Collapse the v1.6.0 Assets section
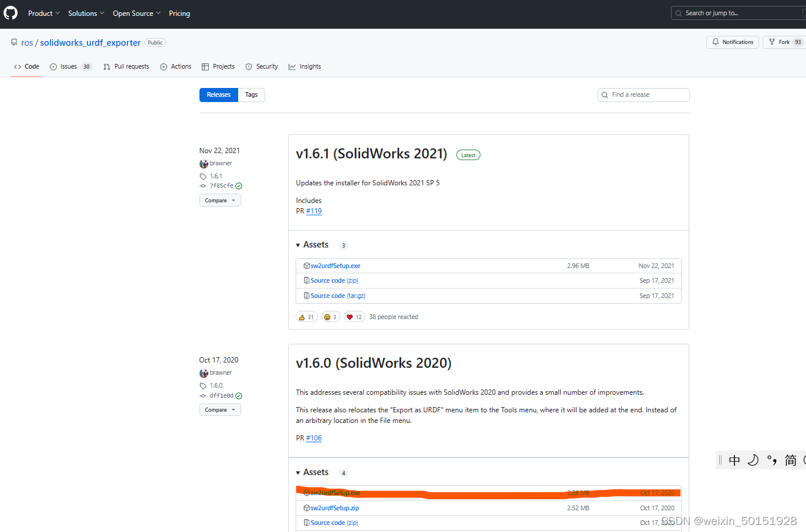 (x=312, y=472)
